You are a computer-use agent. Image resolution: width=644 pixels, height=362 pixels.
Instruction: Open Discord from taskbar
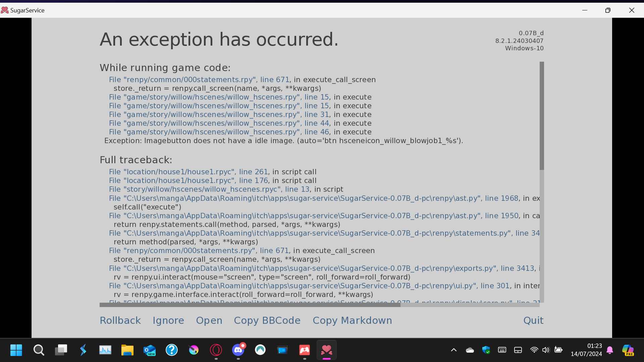tap(238, 350)
